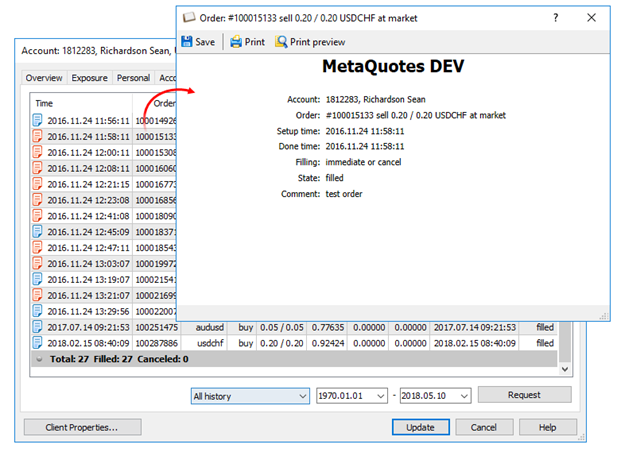Click the order icon for 2016.11.24 11:58:11

pos(37,136)
